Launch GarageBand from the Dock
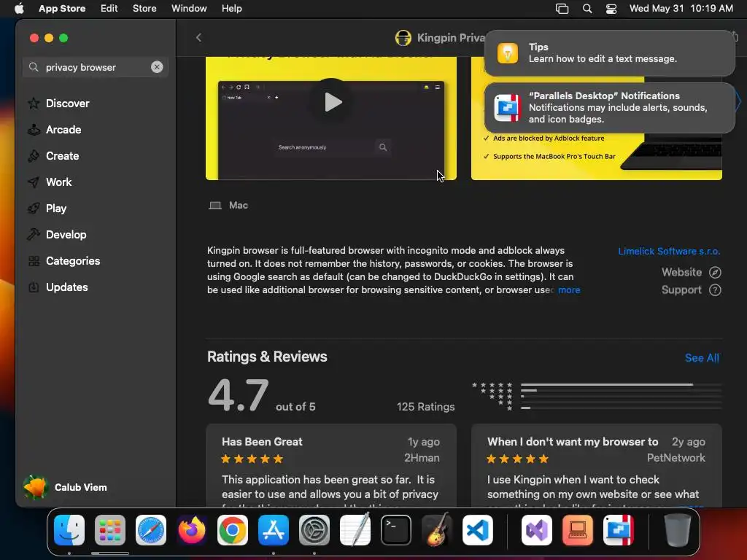The width and height of the screenshot is (747, 560). click(437, 530)
